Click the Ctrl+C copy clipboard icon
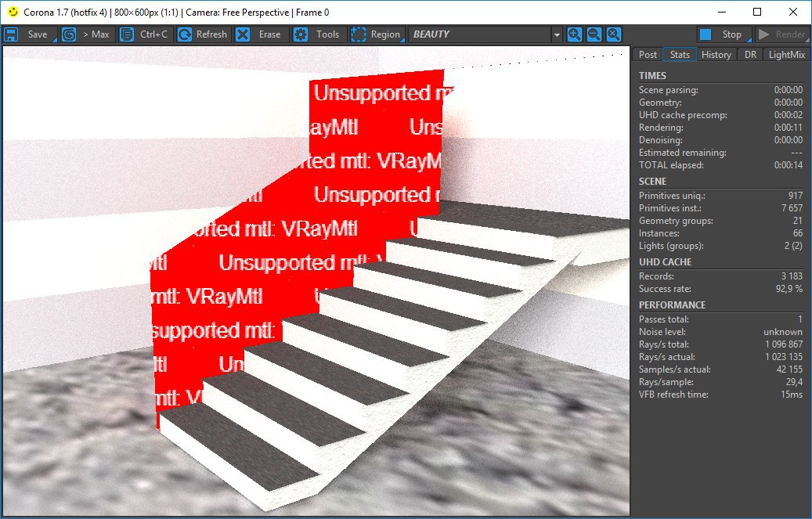 point(126,34)
